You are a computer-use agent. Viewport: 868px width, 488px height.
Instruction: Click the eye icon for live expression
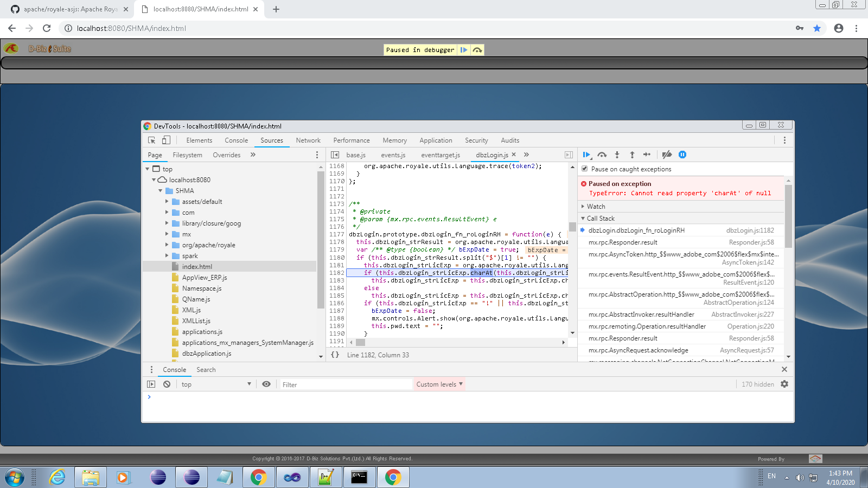(x=266, y=384)
